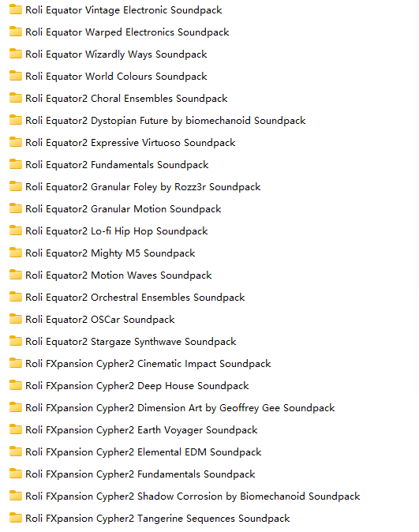
Task: Click folder icon of Tangerine Sequences Soundpack
Action: (x=15, y=518)
